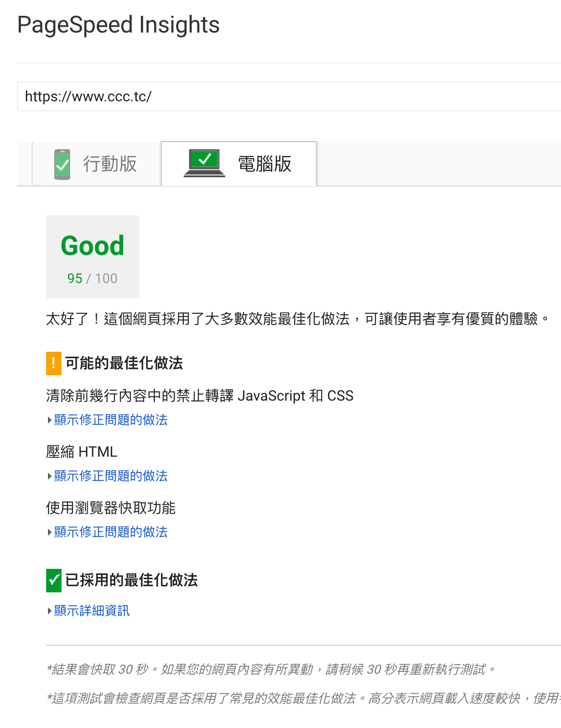This screenshot has width=561, height=728.
Task: Click the 95 / 100 score value
Action: pos(92,279)
